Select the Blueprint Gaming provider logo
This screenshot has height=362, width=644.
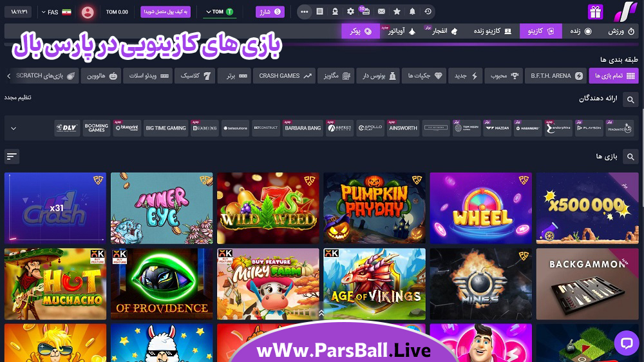tap(127, 128)
